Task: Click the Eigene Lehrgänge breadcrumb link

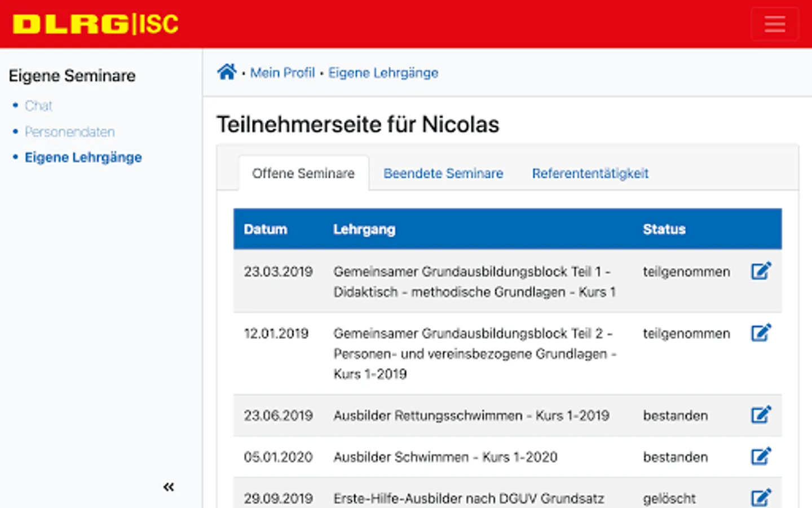Action: [x=383, y=73]
